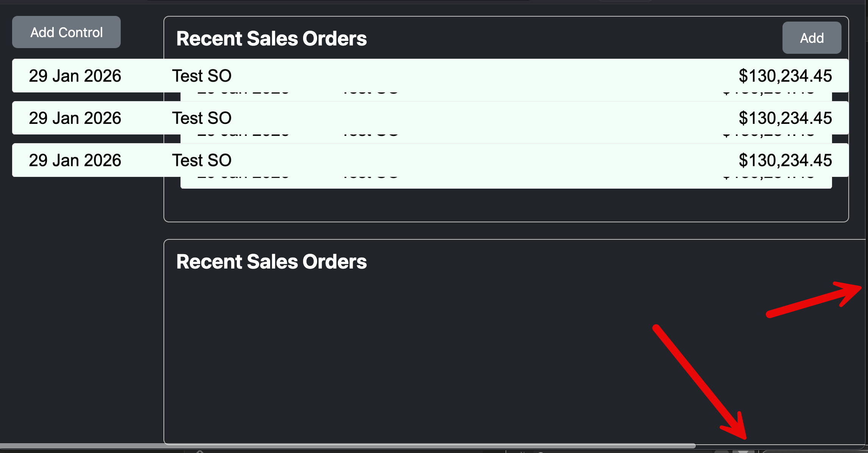The width and height of the screenshot is (868, 453).
Task: Click the first row's $130,234.45 amount
Action: [785, 76]
